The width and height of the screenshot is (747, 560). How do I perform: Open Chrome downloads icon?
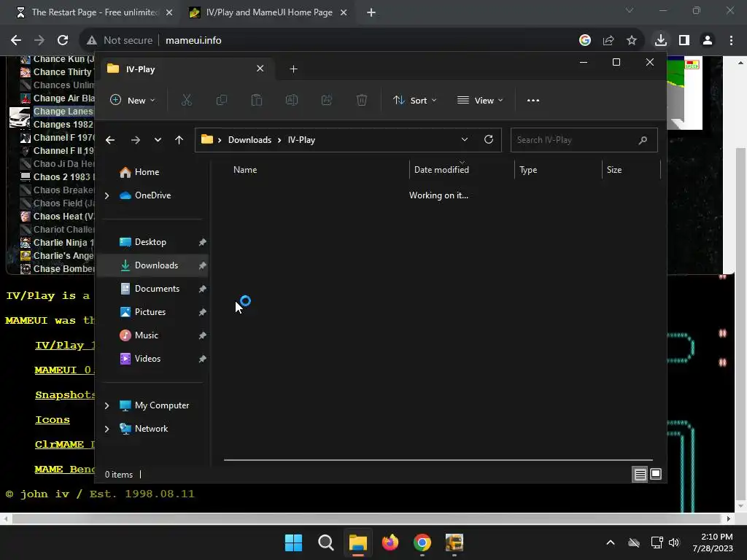661,41
